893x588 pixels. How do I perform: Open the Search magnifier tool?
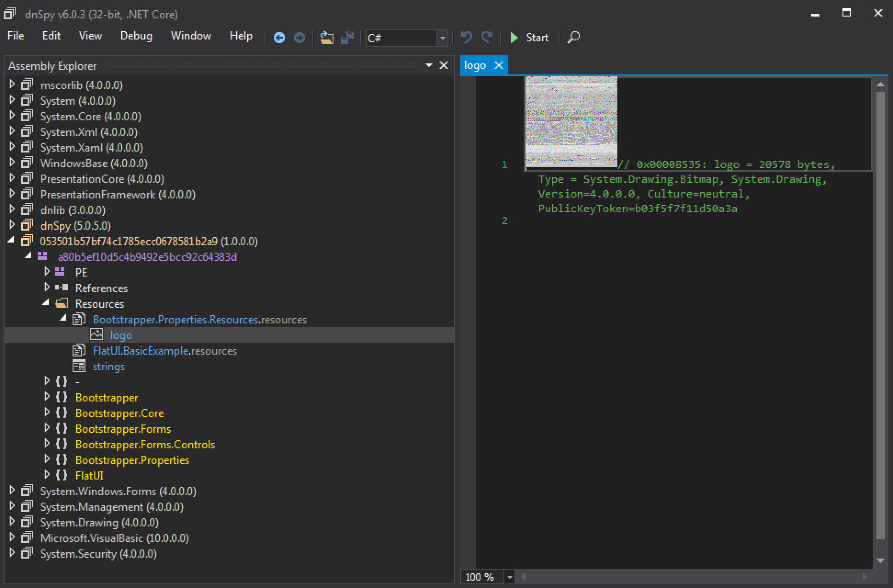pos(573,38)
